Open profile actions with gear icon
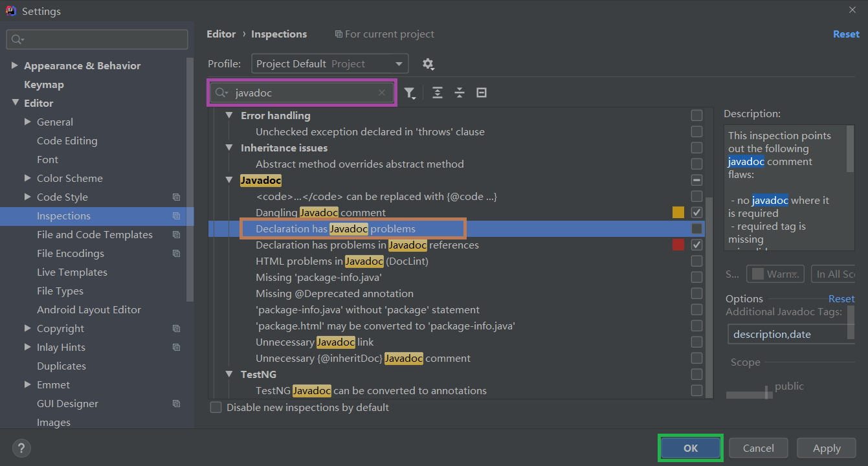This screenshot has height=466, width=868. point(428,63)
